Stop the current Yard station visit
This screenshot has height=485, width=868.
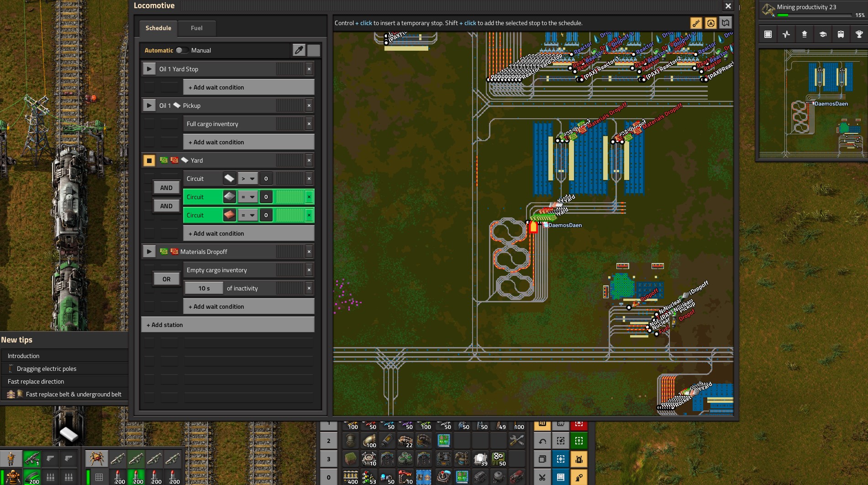[x=149, y=160]
